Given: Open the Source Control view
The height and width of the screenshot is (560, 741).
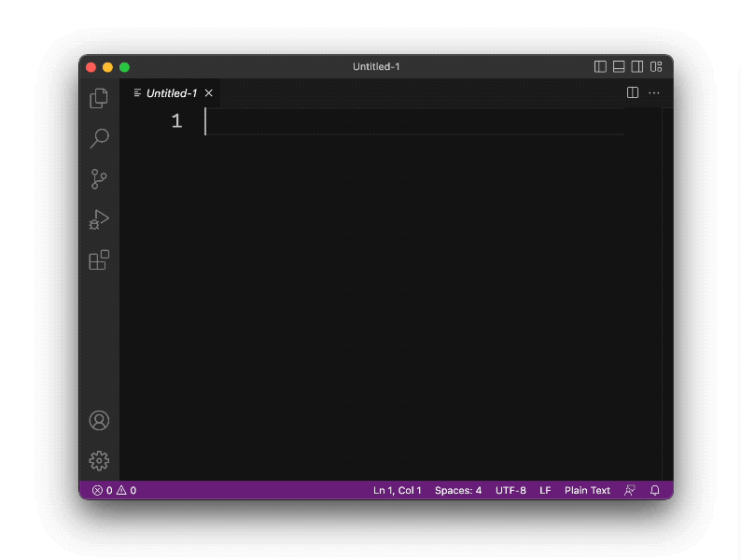Looking at the screenshot, I should click(99, 179).
